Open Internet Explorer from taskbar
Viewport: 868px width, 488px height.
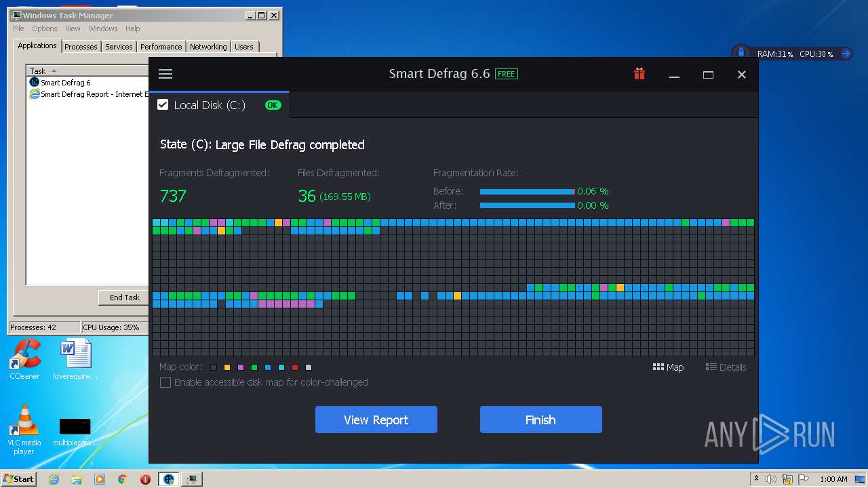click(54, 479)
